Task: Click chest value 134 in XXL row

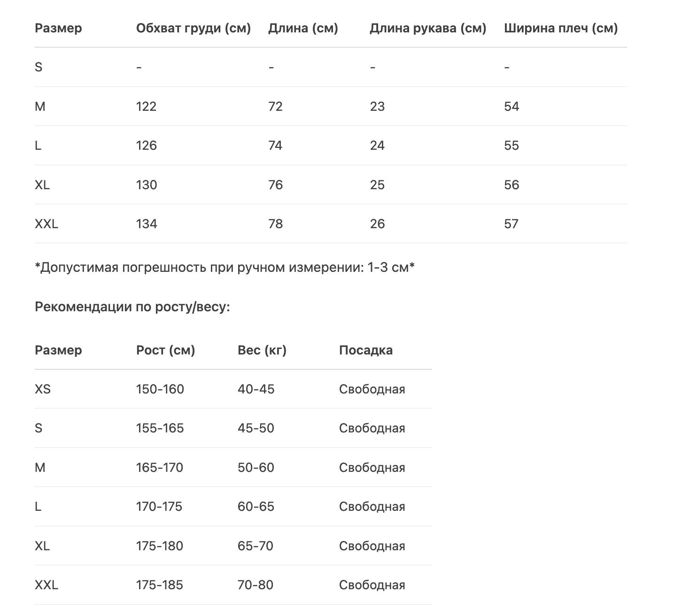Action: click(147, 224)
